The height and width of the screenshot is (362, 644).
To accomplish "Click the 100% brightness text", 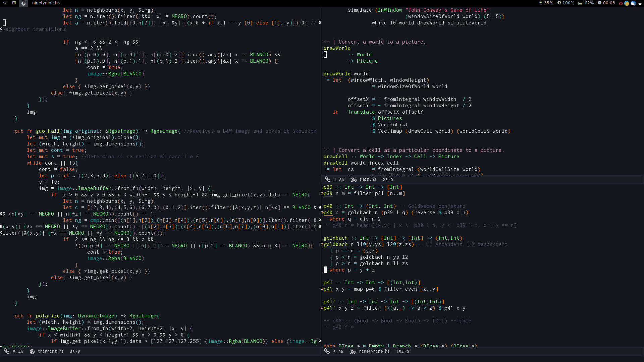I will [x=569, y=3].
